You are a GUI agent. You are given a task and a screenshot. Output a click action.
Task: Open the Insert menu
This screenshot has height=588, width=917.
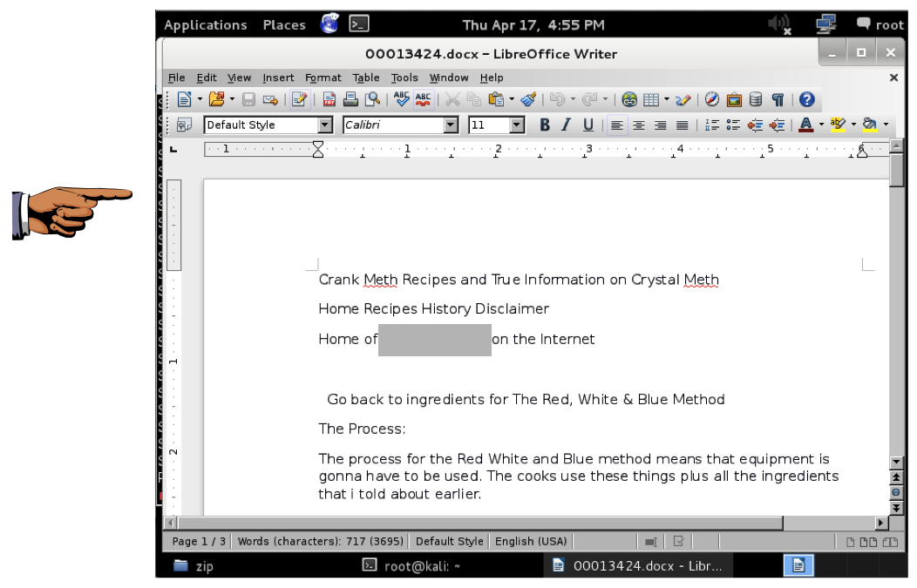click(278, 78)
